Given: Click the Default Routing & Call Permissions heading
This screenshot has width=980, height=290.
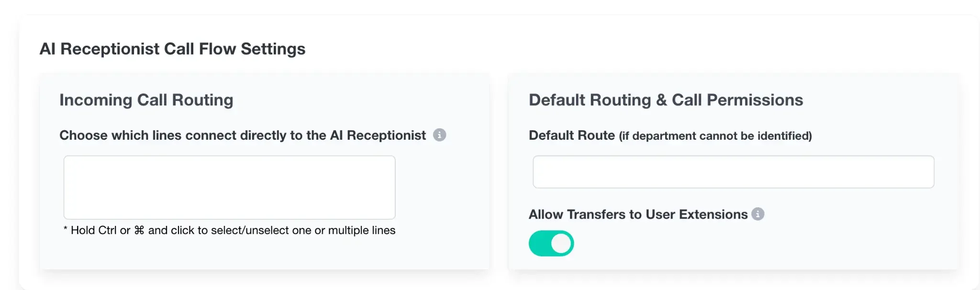Looking at the screenshot, I should coord(666,100).
